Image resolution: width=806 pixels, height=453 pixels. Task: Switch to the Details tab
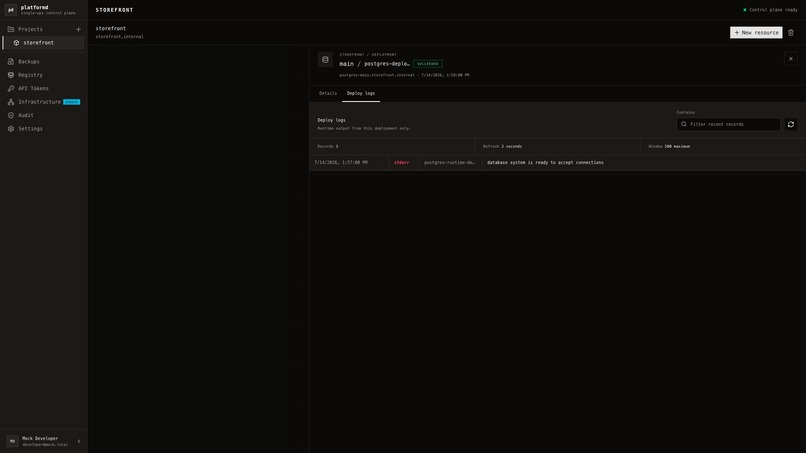pyautogui.click(x=328, y=94)
